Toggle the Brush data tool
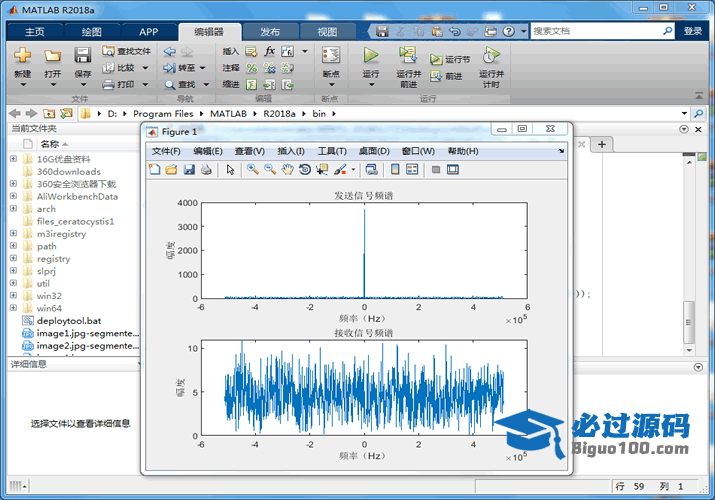Image resolution: width=715 pixels, height=500 pixels. [x=340, y=170]
